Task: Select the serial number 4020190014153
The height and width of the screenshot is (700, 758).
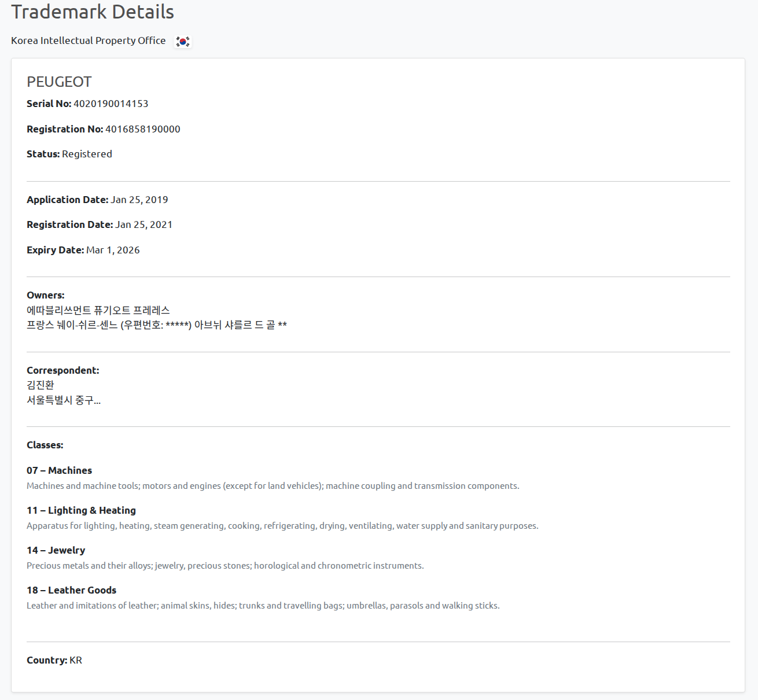Action: [111, 104]
